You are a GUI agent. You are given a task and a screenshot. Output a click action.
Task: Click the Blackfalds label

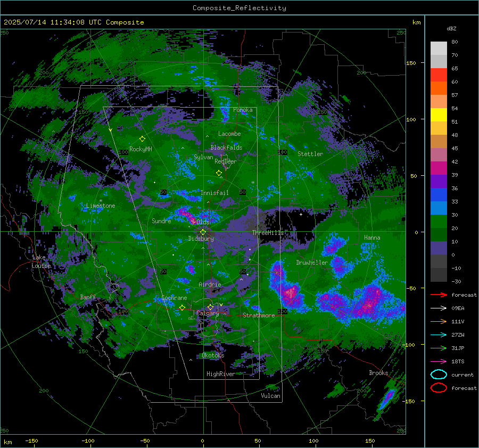click(226, 148)
